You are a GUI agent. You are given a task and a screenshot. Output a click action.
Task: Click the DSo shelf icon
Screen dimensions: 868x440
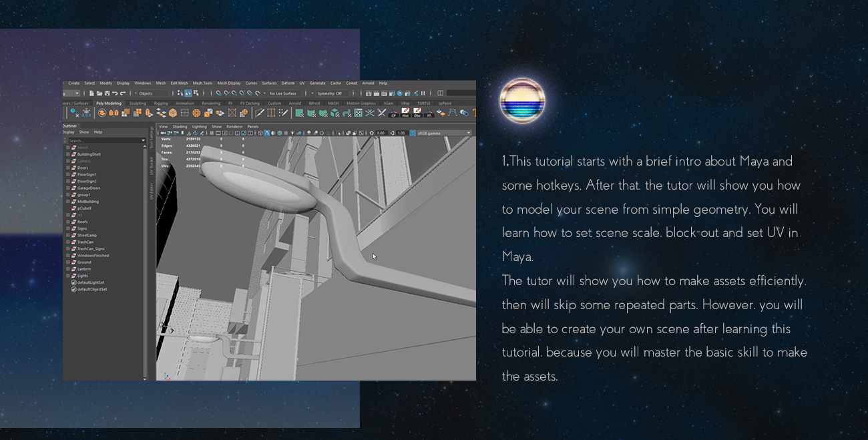[x=417, y=113]
